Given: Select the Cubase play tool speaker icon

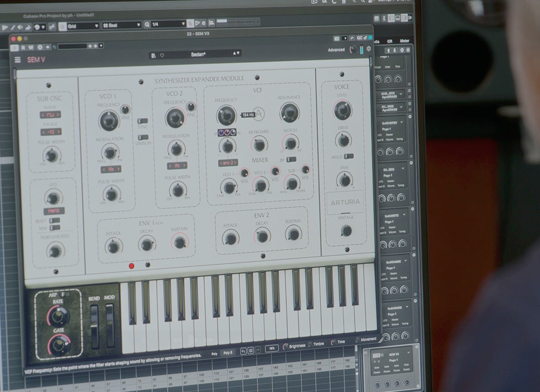Looking at the screenshot, I should (21, 27).
